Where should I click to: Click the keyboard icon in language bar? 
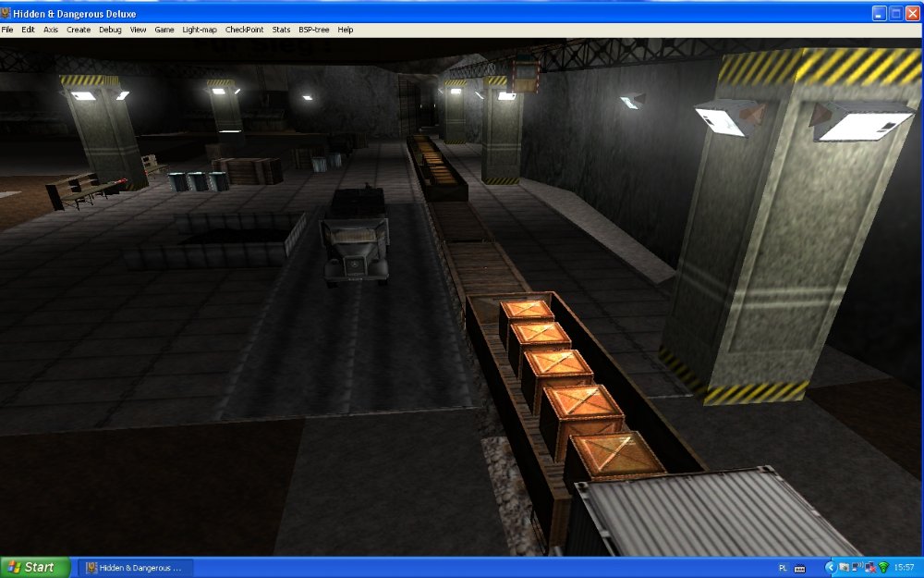[x=799, y=569]
